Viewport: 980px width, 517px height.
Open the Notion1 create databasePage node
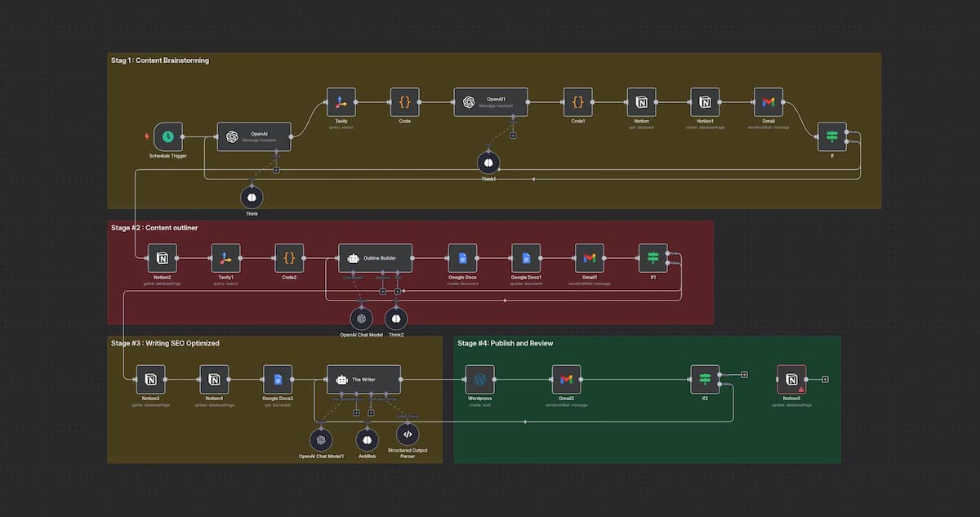coord(705,102)
